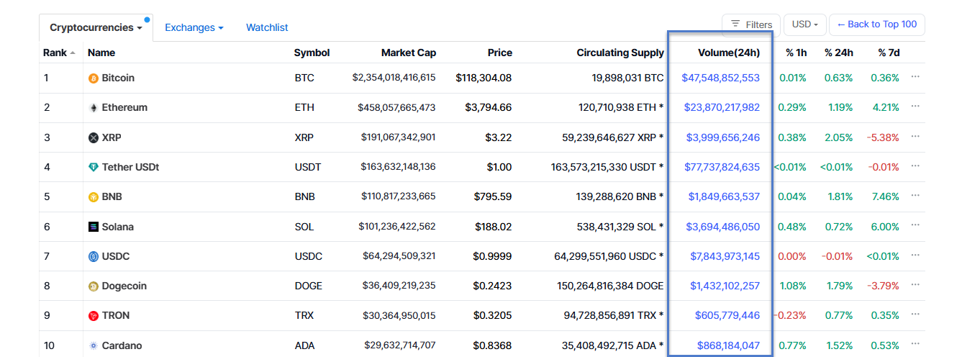980x357 pixels.
Task: Open the more options ellipsis for Ethereum
Action: coord(915,106)
